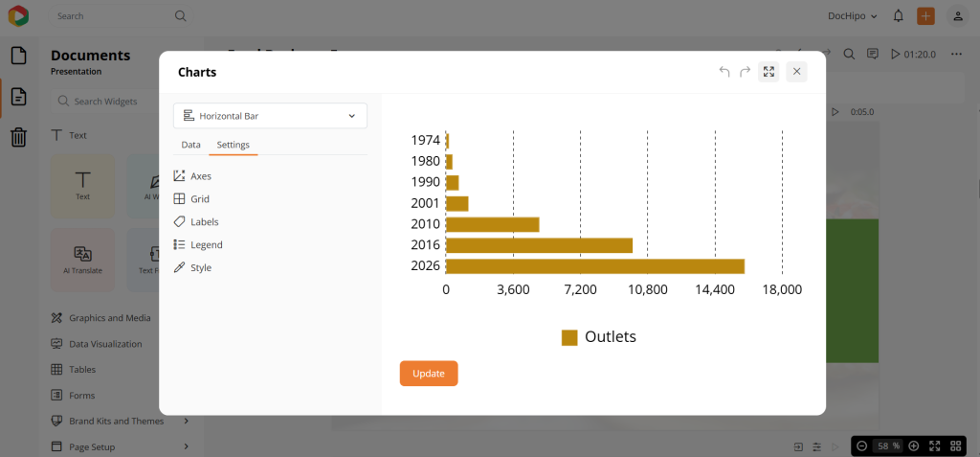Open the Axes settings
This screenshot has height=457, width=980.
pyautogui.click(x=193, y=176)
